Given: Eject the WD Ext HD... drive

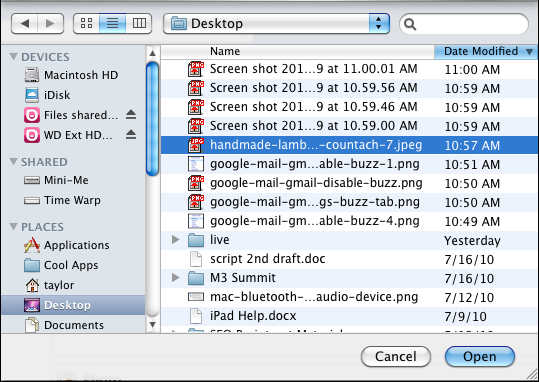Looking at the screenshot, I should (x=131, y=135).
